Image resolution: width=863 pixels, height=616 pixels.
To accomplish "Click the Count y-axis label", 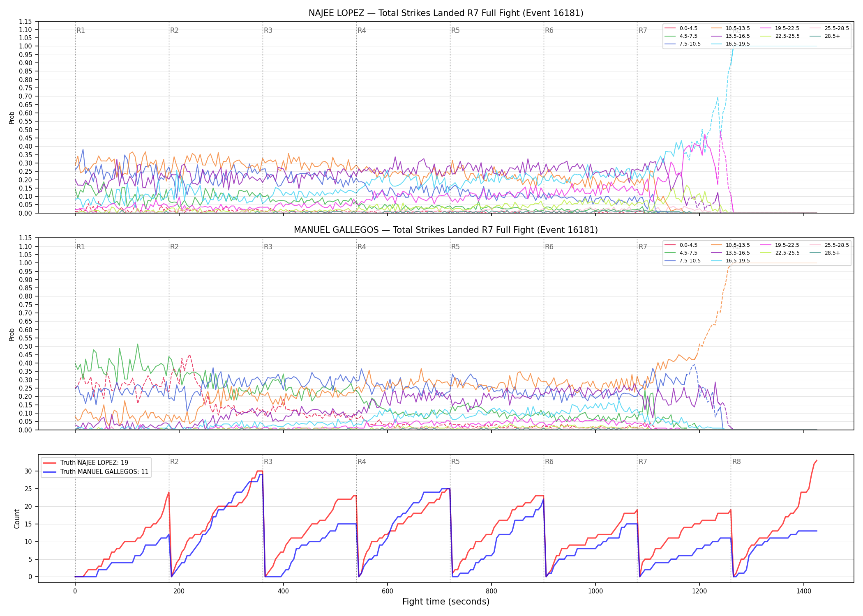I will [17, 519].
